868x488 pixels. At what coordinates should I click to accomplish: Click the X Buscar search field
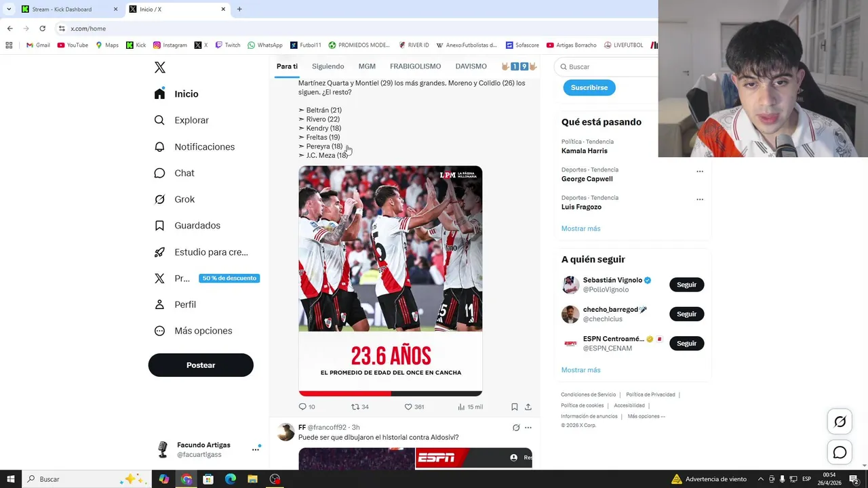click(607, 67)
